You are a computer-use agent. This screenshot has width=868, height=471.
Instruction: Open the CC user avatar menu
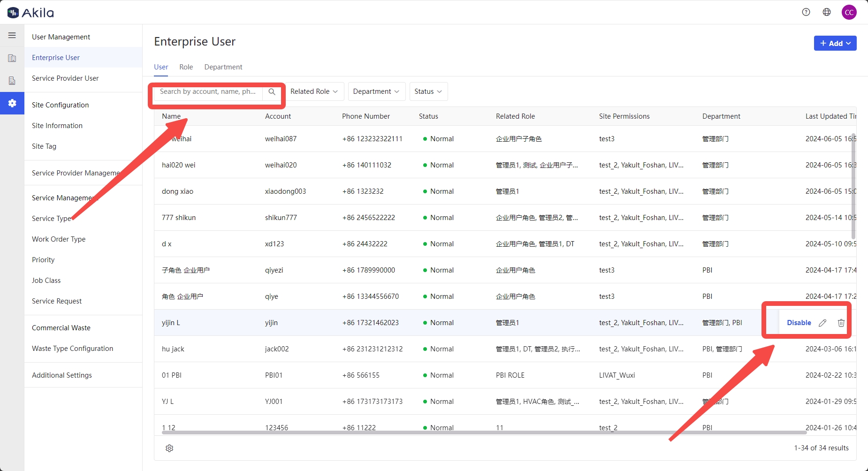(849, 12)
